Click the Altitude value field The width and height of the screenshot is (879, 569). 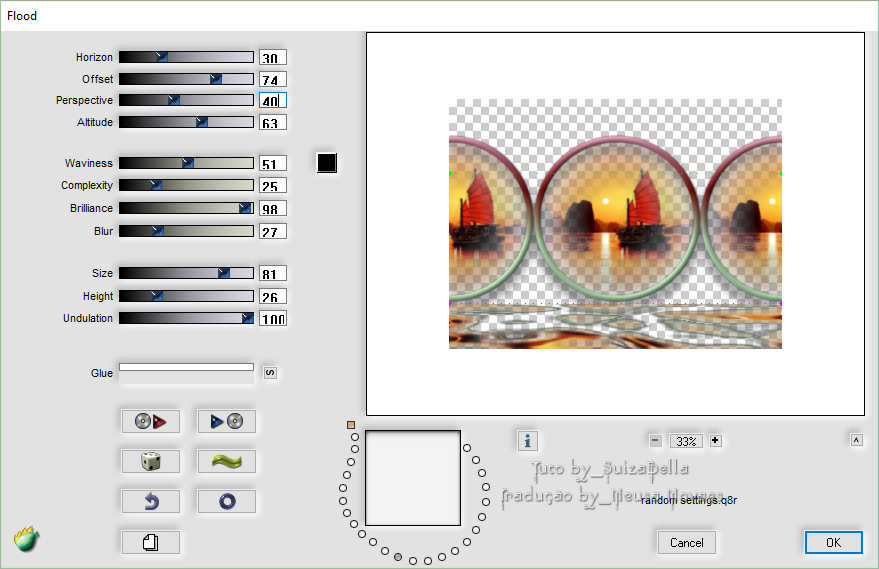[273, 123]
